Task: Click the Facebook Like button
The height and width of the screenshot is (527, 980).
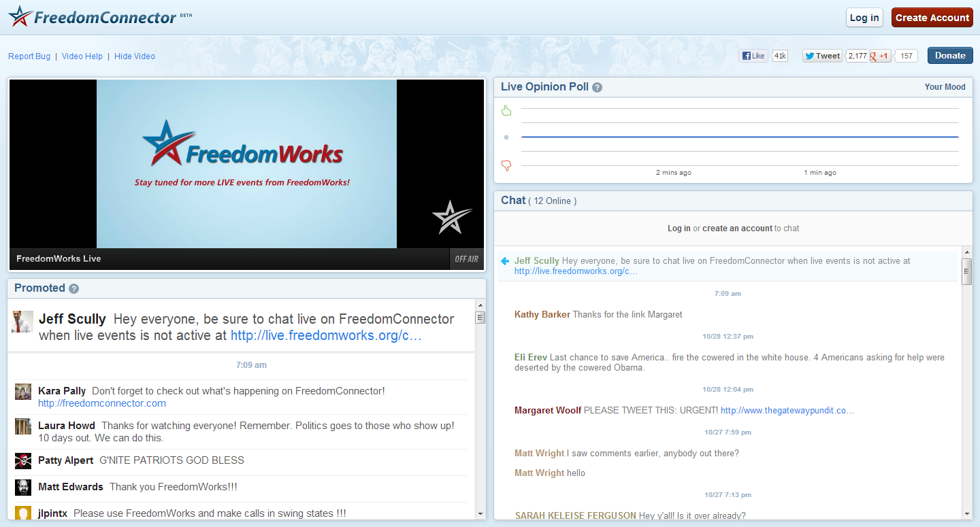Action: [754, 56]
